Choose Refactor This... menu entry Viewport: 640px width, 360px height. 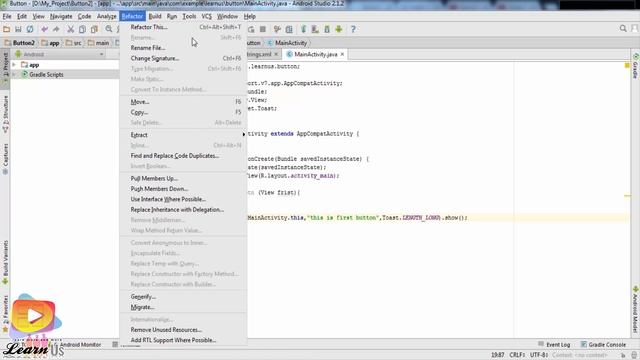(x=184, y=27)
